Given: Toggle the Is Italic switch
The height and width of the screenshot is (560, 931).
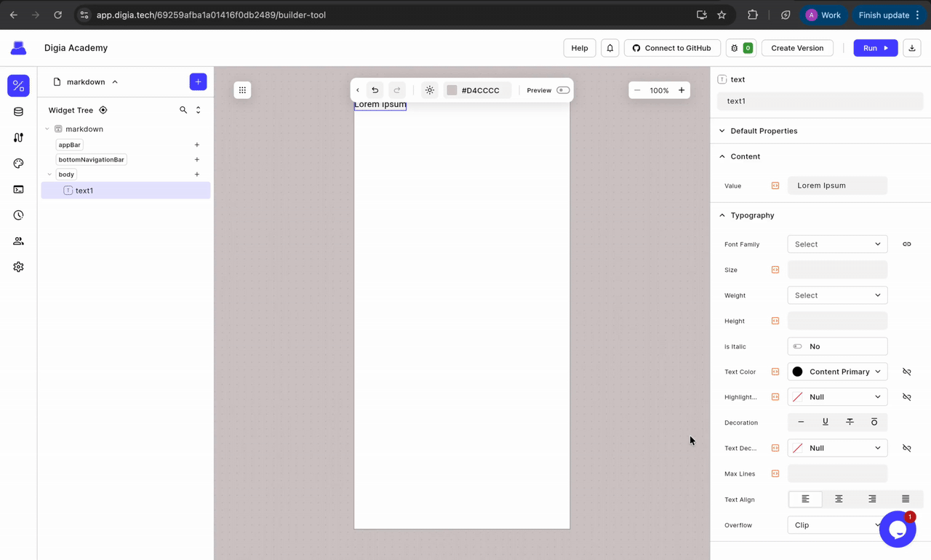Looking at the screenshot, I should [798, 346].
